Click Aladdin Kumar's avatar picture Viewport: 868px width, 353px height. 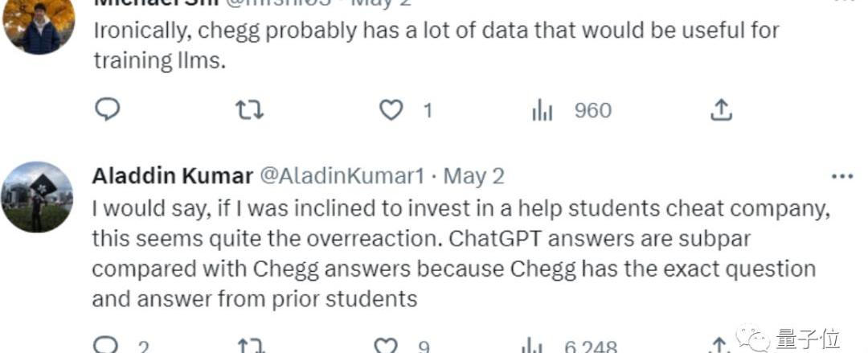(x=37, y=197)
